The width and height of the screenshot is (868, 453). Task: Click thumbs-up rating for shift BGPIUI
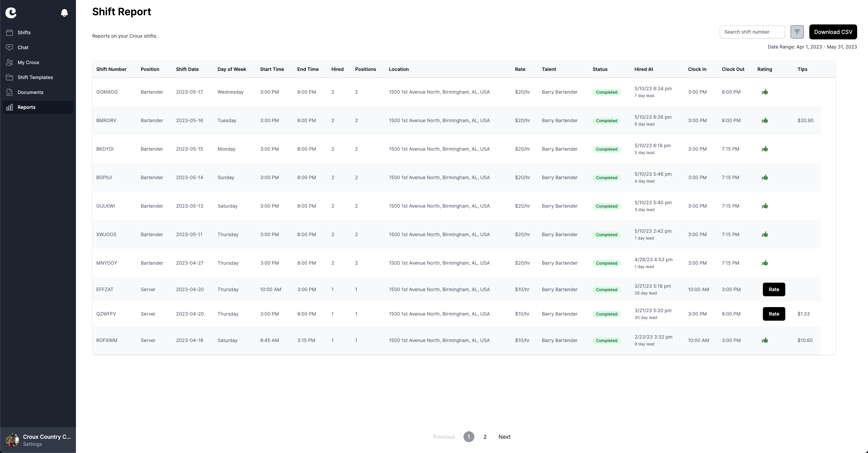[x=765, y=177]
